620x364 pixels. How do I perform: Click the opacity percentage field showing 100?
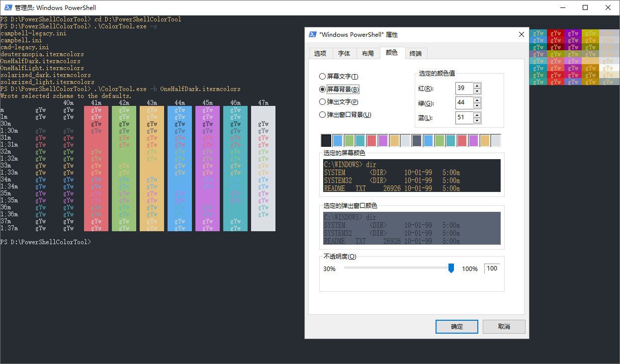click(492, 269)
